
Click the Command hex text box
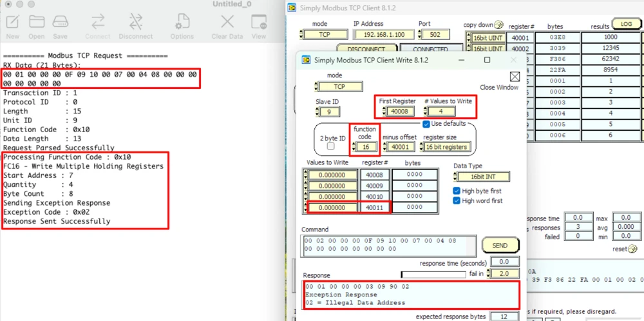tap(388, 245)
